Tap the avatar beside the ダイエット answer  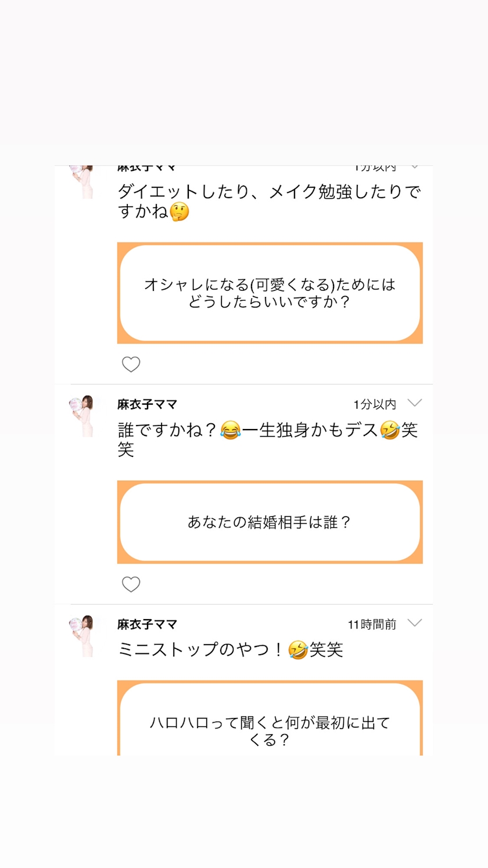pos(81,183)
